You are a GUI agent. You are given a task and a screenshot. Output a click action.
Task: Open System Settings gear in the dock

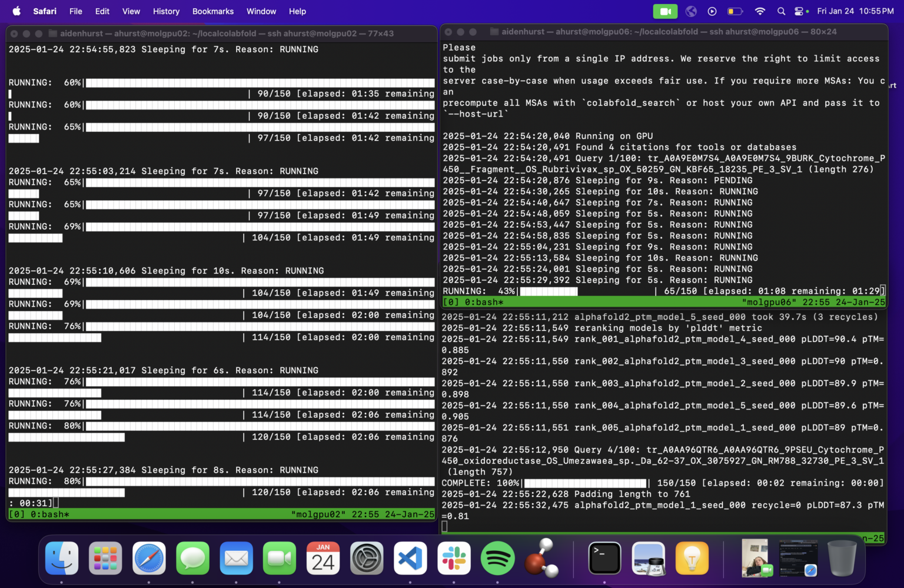coord(367,559)
